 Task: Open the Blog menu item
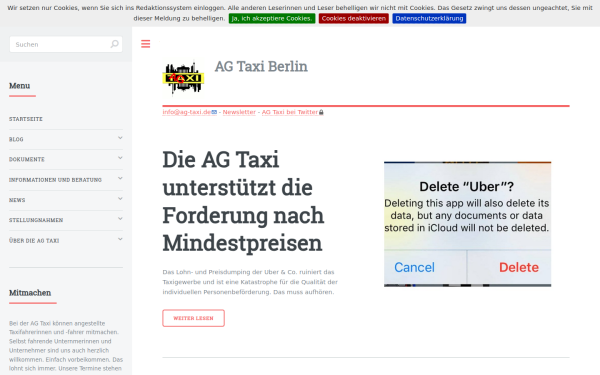pyautogui.click(x=16, y=139)
